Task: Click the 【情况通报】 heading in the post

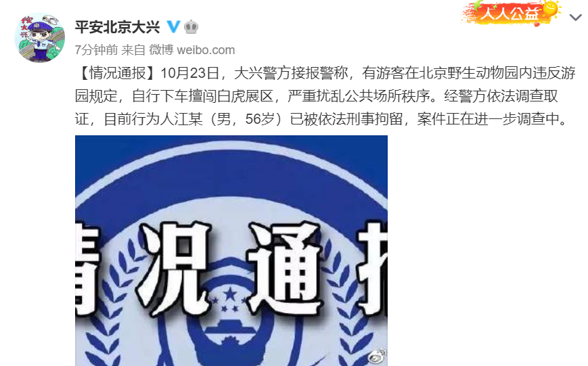Action: (x=118, y=73)
